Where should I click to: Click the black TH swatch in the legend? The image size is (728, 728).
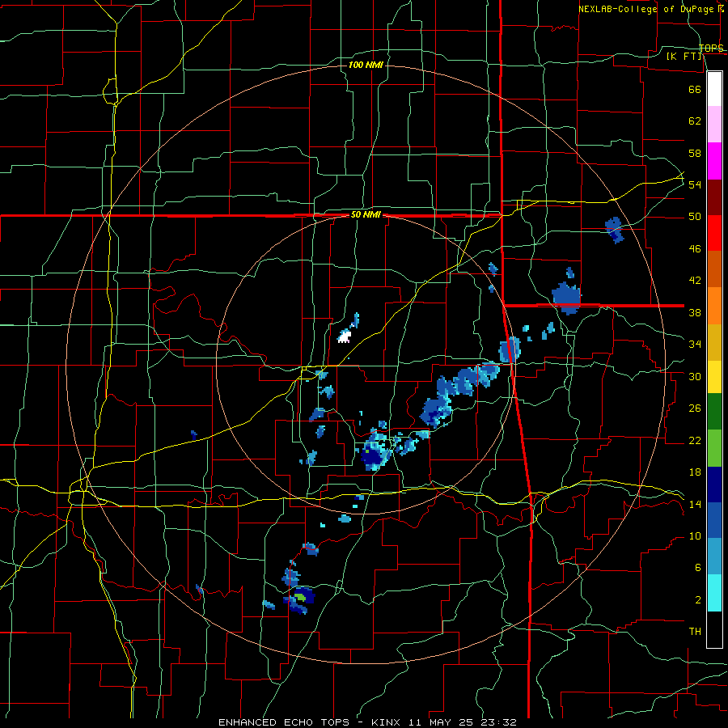714,629
